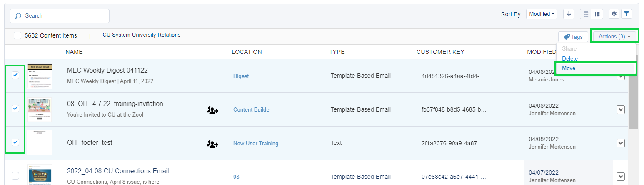Click the search magnifier icon
644x185 pixels.
[17, 16]
